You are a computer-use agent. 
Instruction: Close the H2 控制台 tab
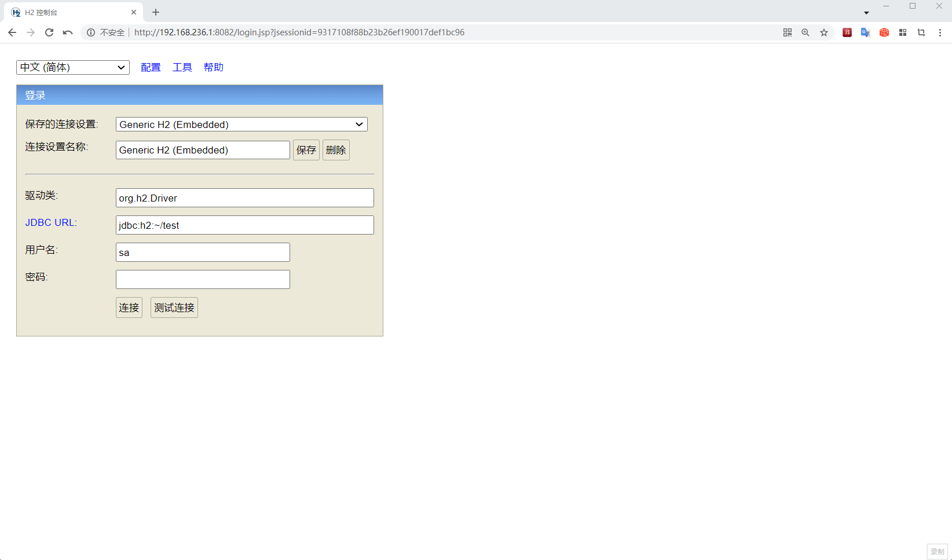134,12
